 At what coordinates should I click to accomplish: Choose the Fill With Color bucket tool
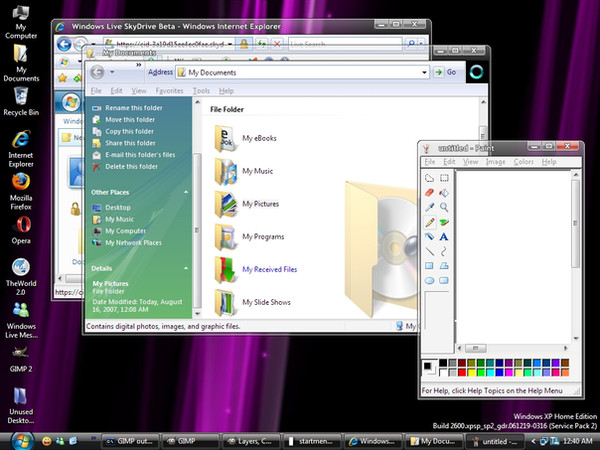pyautogui.click(x=444, y=192)
